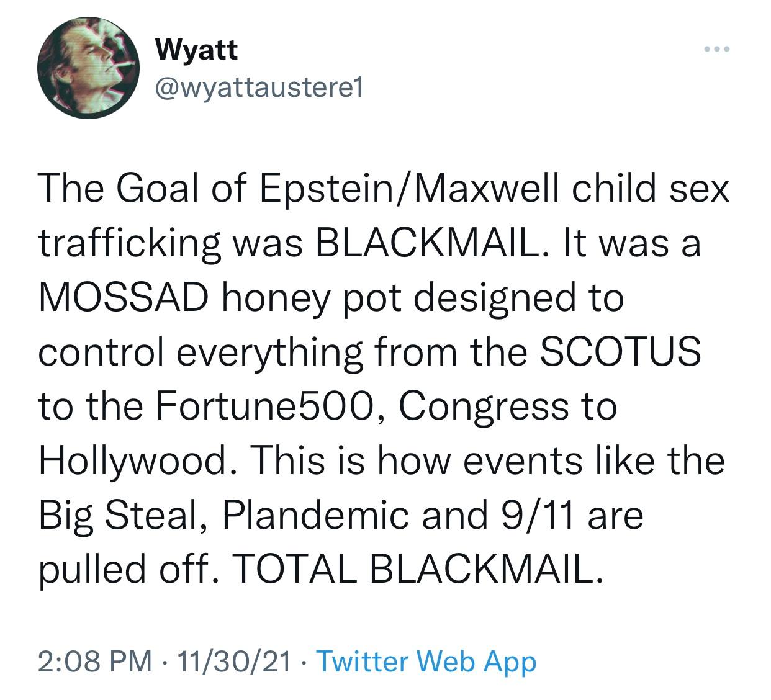The image size is (771, 700).
Task: Open the Wyatt display name link
Action: pyautogui.click(x=196, y=50)
